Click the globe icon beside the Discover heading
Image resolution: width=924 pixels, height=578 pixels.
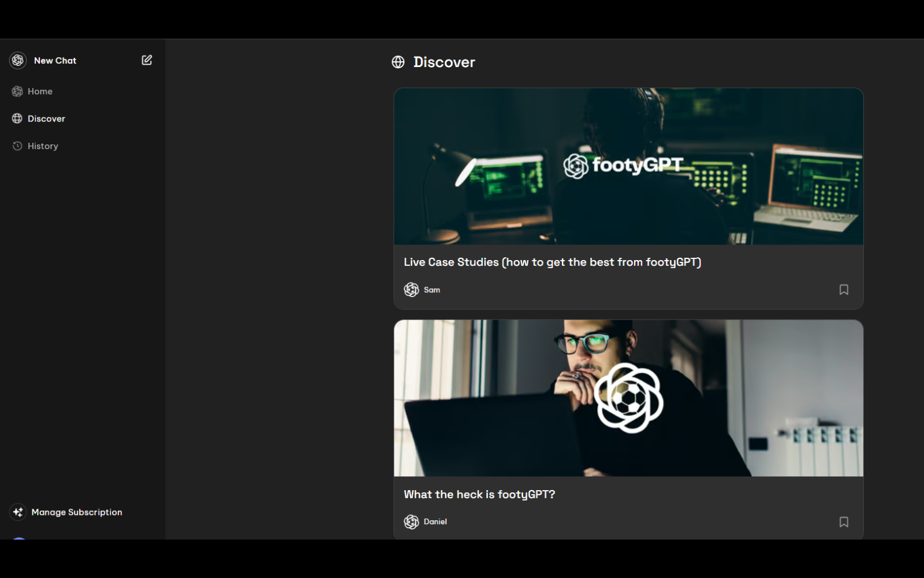(398, 62)
